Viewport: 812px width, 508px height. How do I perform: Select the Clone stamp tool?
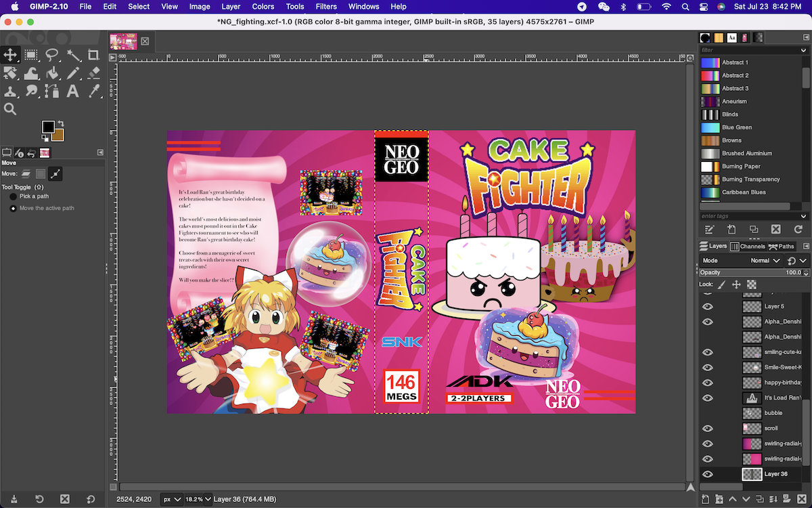tap(10, 91)
